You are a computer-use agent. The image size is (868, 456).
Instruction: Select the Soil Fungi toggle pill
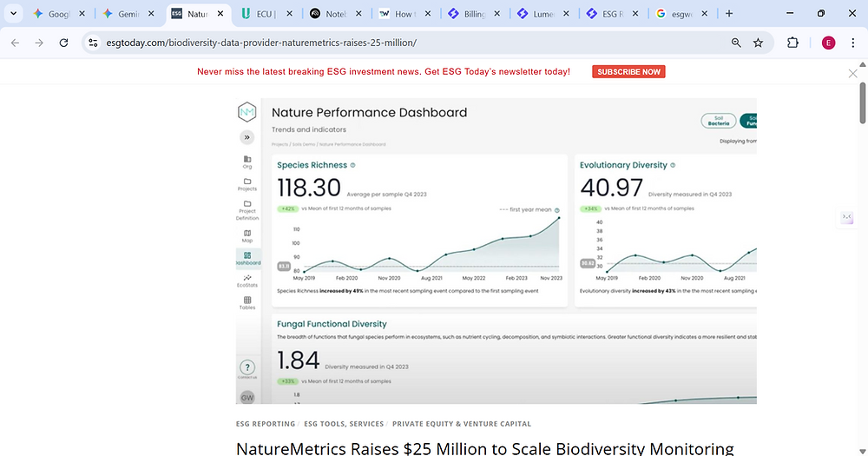point(748,120)
